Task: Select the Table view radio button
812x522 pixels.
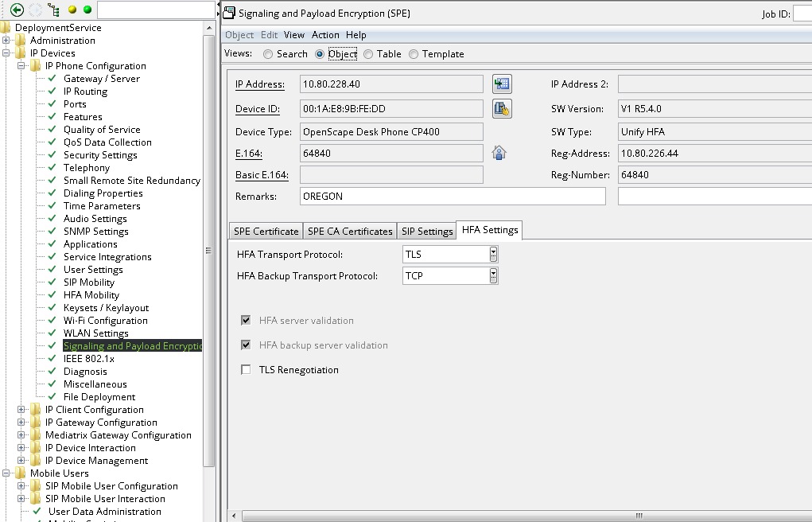Action: [368, 54]
